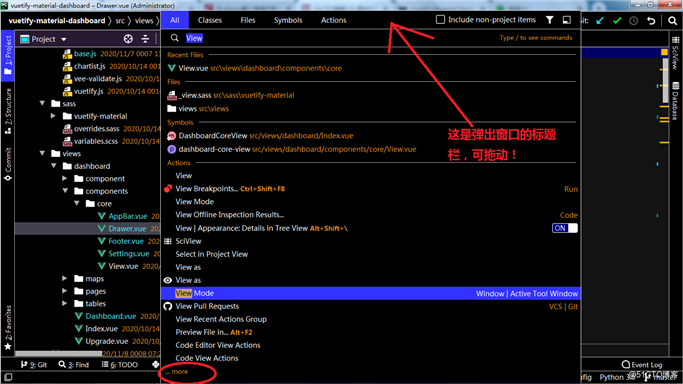This screenshot has width=683, height=384.
Task: Click the SciView grid icon action
Action: pos(168,241)
